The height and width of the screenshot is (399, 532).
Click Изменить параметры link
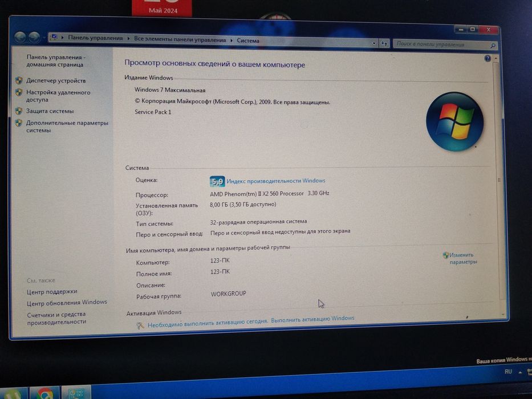[x=463, y=258]
